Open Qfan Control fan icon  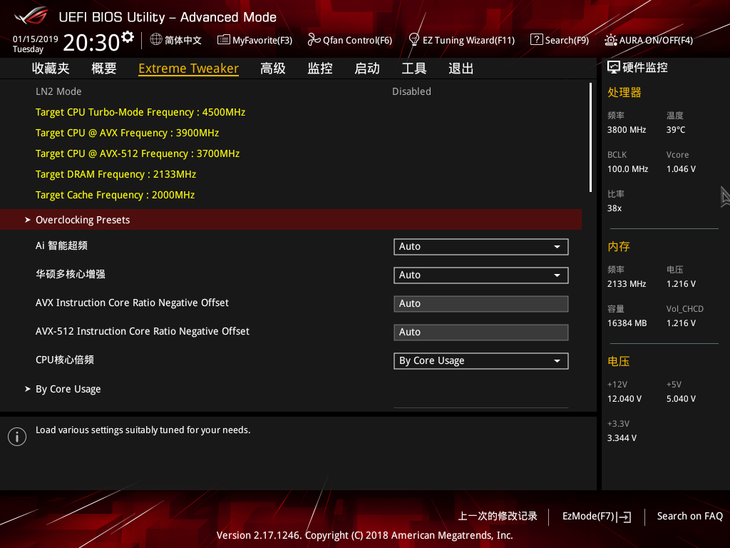[x=314, y=40]
